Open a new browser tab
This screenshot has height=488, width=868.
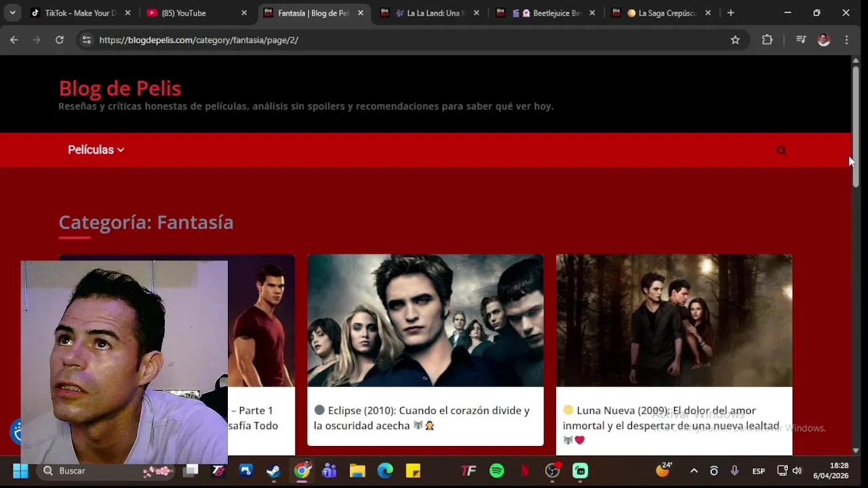730,13
